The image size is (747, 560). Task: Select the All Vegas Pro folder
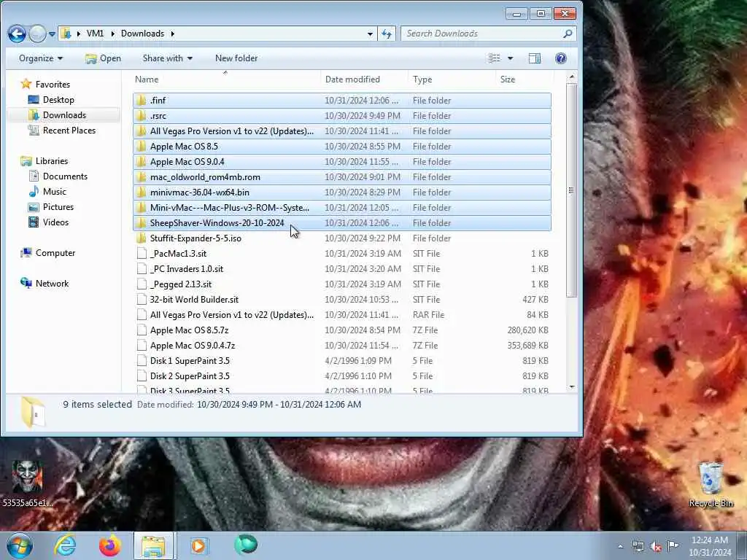pos(342,131)
